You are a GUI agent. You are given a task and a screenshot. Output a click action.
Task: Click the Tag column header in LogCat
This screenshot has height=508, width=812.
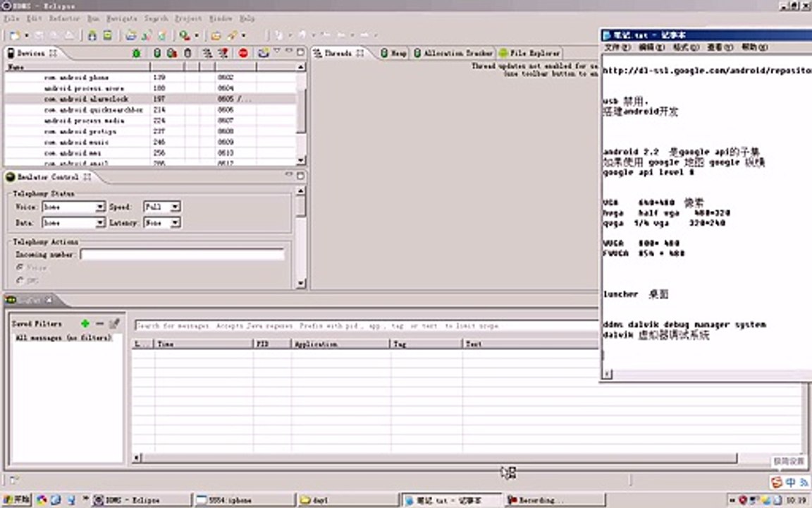tap(426, 344)
